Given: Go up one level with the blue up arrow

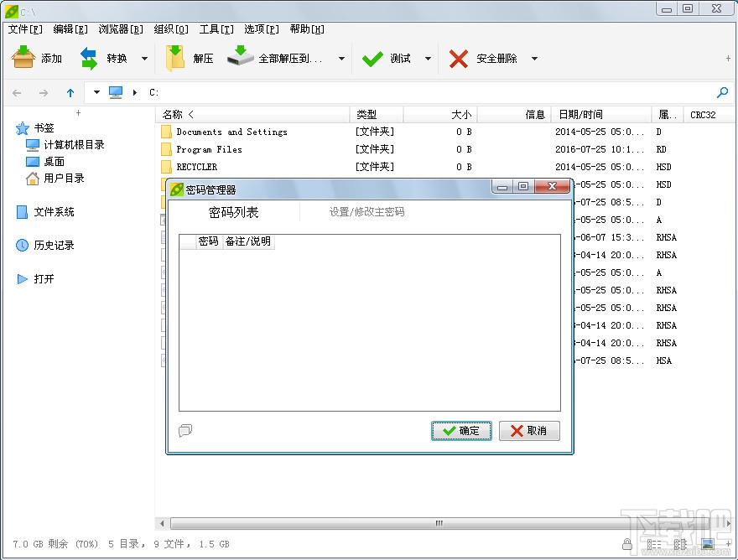Looking at the screenshot, I should tap(70, 93).
